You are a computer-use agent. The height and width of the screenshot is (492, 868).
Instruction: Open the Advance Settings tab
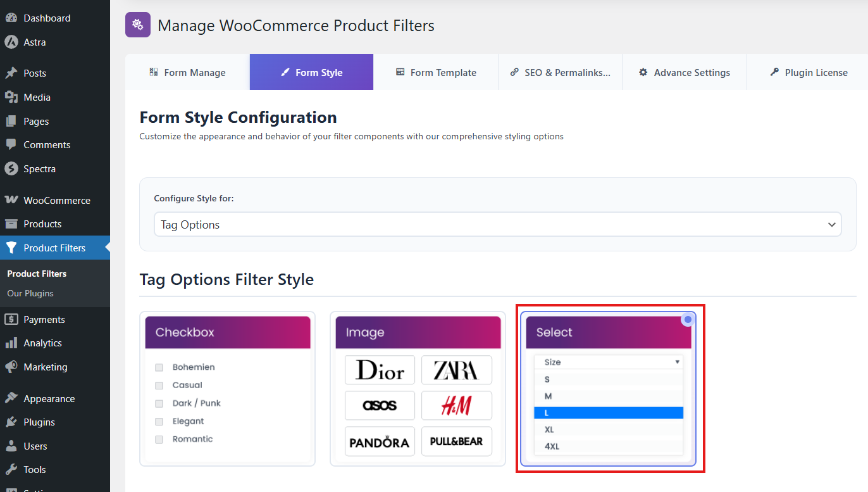(685, 72)
